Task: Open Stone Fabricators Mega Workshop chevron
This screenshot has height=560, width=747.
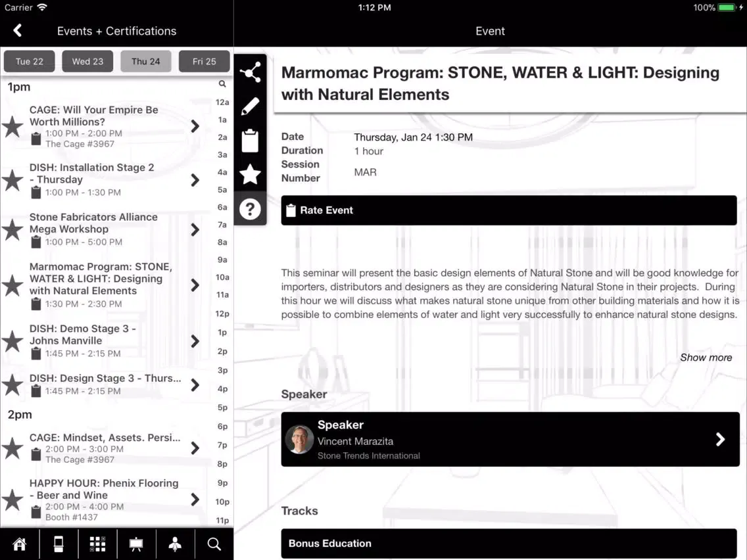Action: click(x=195, y=229)
